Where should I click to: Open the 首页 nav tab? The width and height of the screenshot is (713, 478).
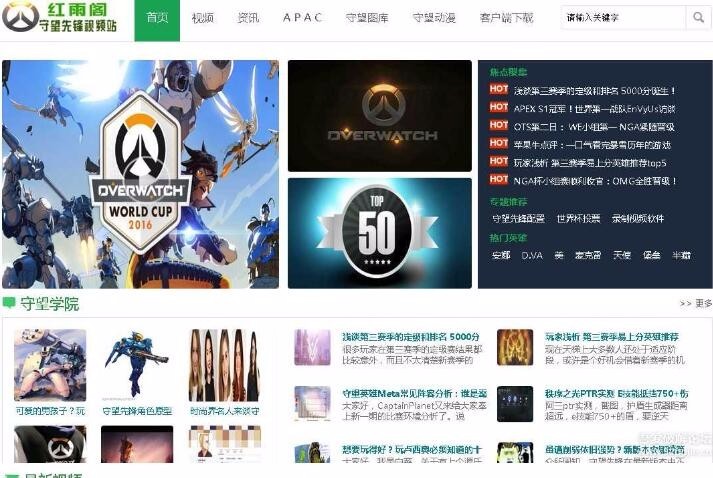157,20
